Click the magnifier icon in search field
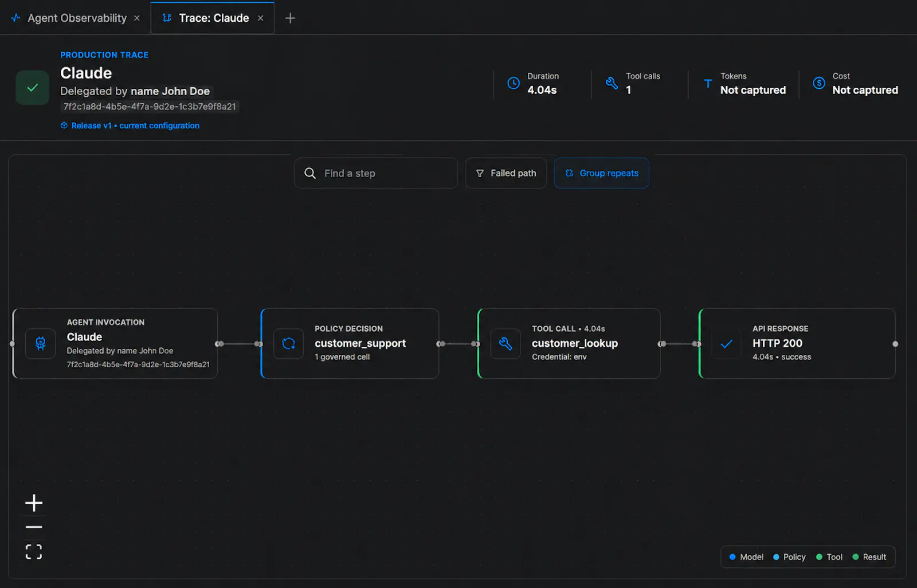917x588 pixels. (310, 173)
